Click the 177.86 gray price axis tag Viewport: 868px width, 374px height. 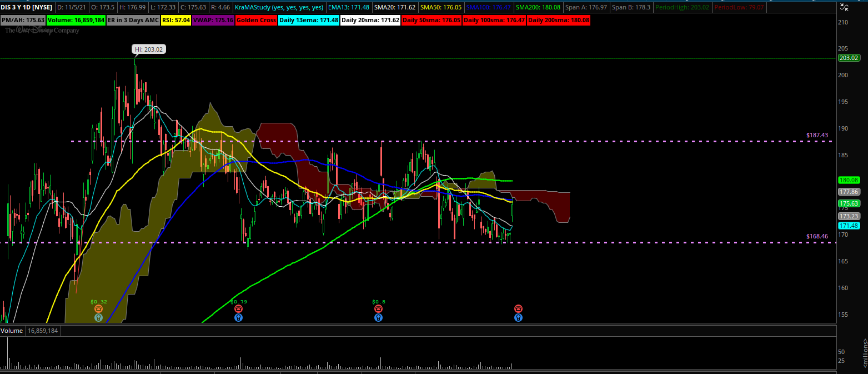pyautogui.click(x=850, y=191)
